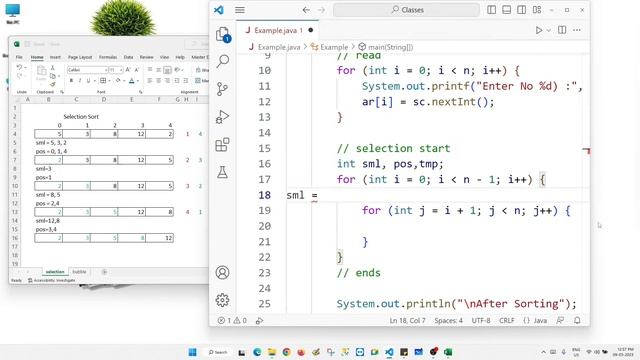Open Microsoft Edge from the taskbar

[257, 352]
